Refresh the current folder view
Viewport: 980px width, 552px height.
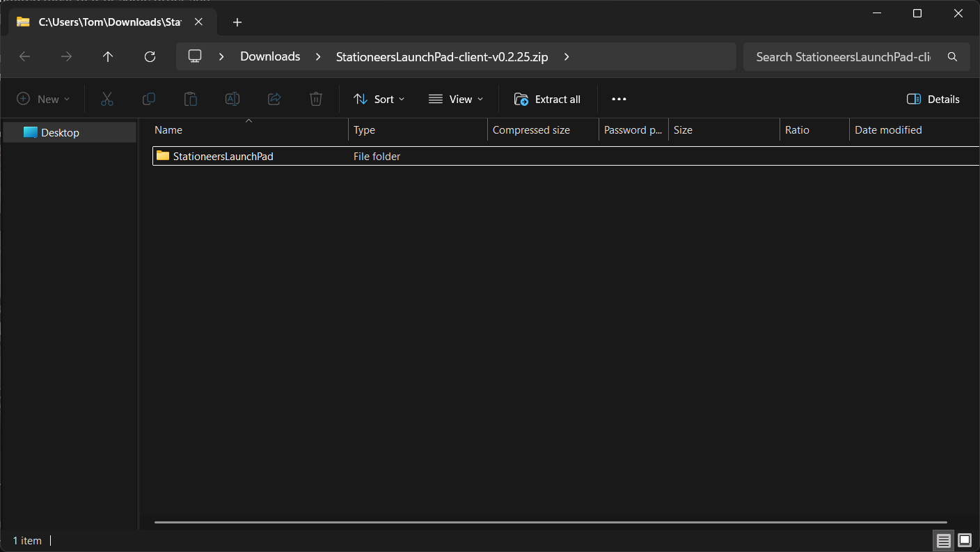150,57
